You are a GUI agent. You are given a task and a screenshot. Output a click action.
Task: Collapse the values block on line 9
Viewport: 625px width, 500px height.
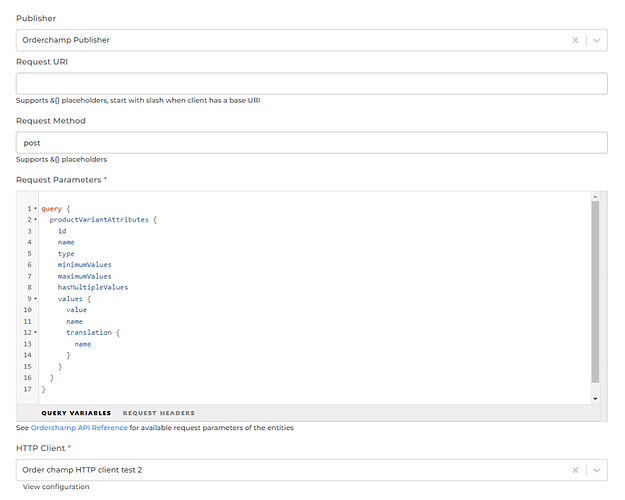35,299
